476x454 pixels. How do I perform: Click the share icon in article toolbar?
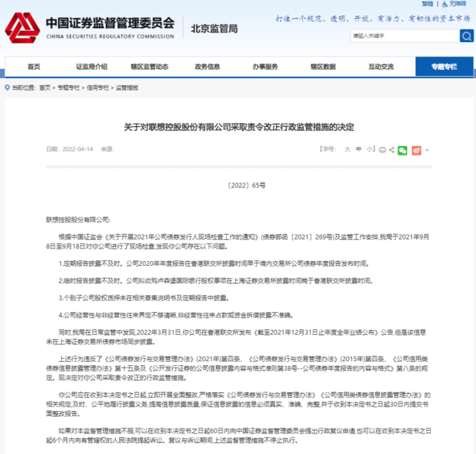392,149
